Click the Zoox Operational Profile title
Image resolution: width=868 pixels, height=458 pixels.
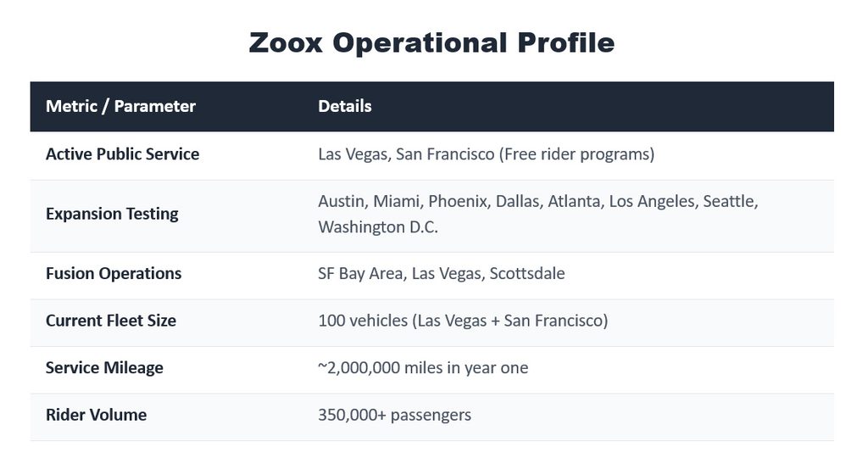click(x=431, y=42)
